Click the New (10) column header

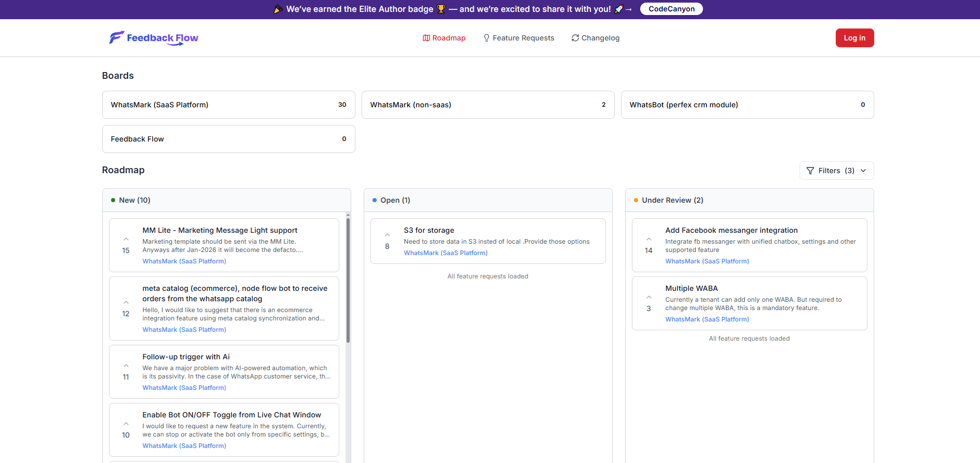tap(227, 200)
